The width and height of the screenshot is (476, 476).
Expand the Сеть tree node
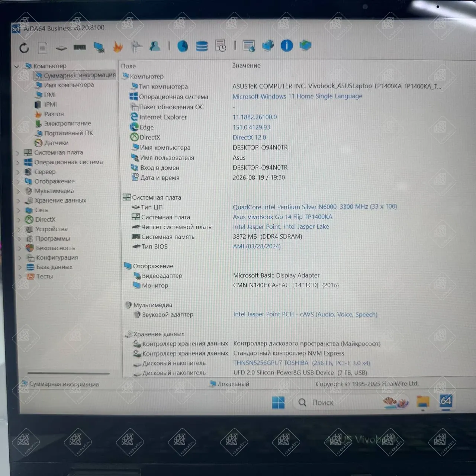click(x=19, y=210)
